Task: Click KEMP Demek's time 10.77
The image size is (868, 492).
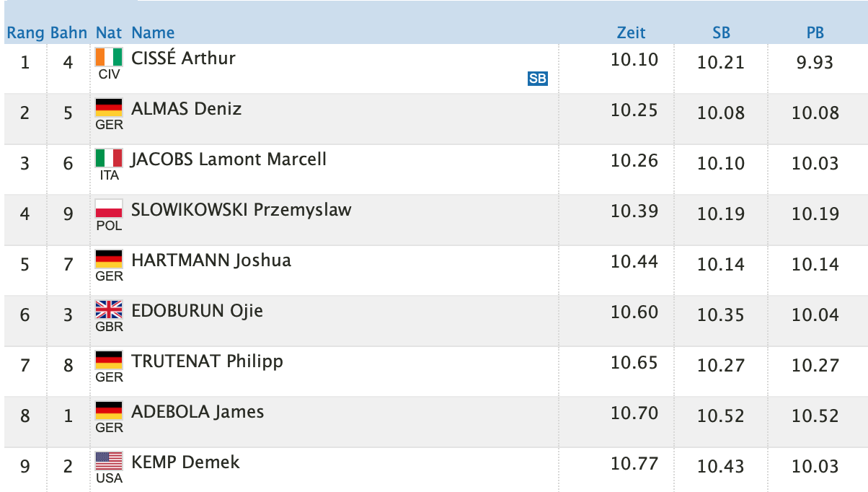Action: [x=634, y=463]
